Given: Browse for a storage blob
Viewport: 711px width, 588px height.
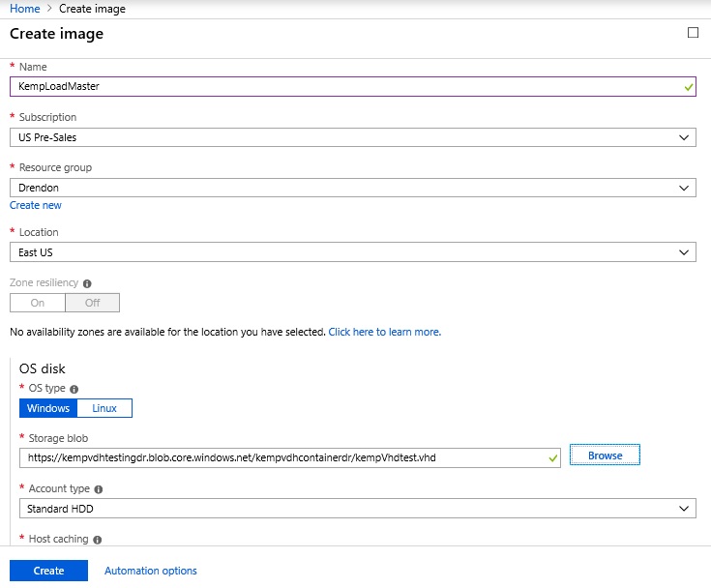Looking at the screenshot, I should point(605,456).
